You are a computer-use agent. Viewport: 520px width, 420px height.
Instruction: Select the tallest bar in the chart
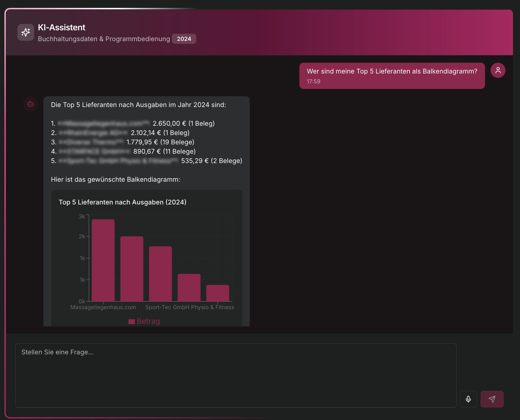point(103,260)
